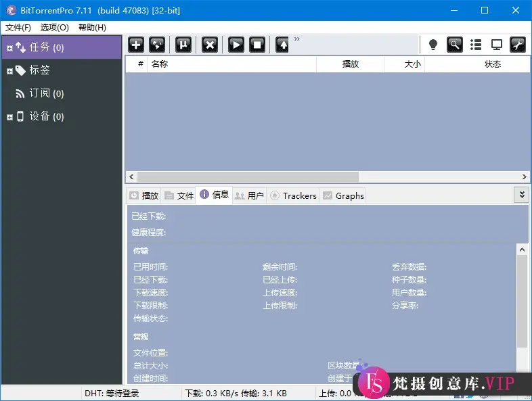The height and width of the screenshot is (401, 532).
Task: Click the Create New Torrent icon
Action: [183, 45]
